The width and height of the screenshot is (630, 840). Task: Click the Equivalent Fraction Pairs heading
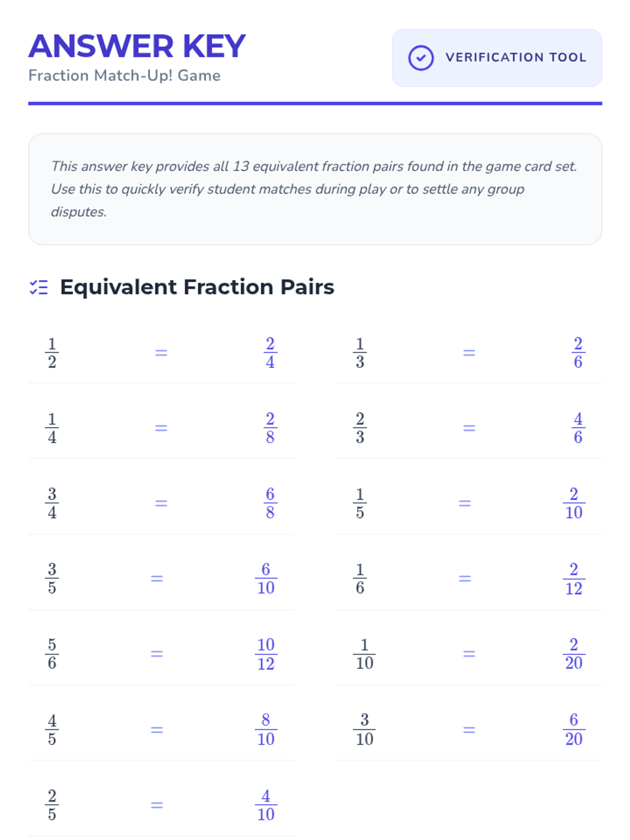click(x=197, y=287)
